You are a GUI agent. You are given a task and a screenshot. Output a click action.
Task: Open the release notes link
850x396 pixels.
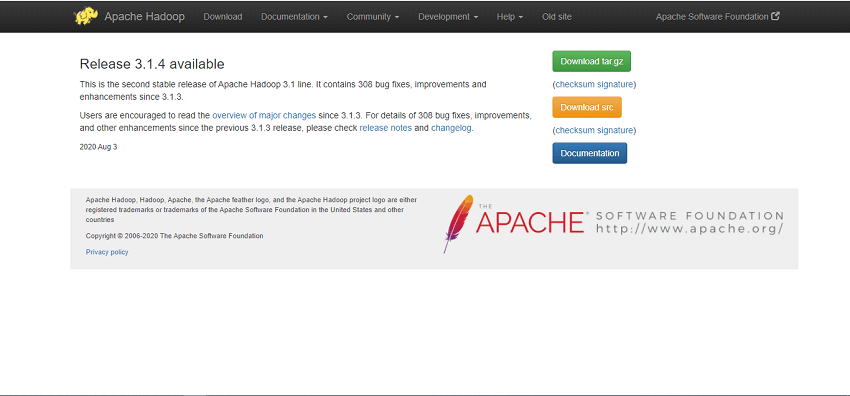coord(385,128)
